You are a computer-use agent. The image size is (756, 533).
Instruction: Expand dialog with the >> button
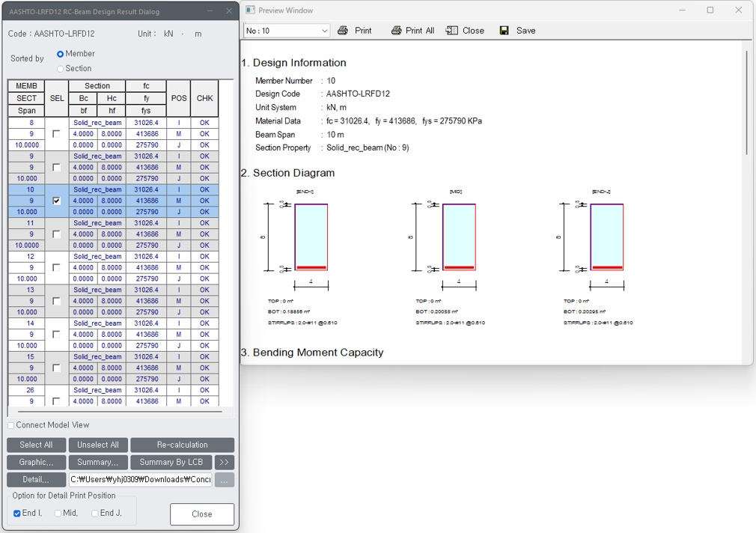pos(225,462)
